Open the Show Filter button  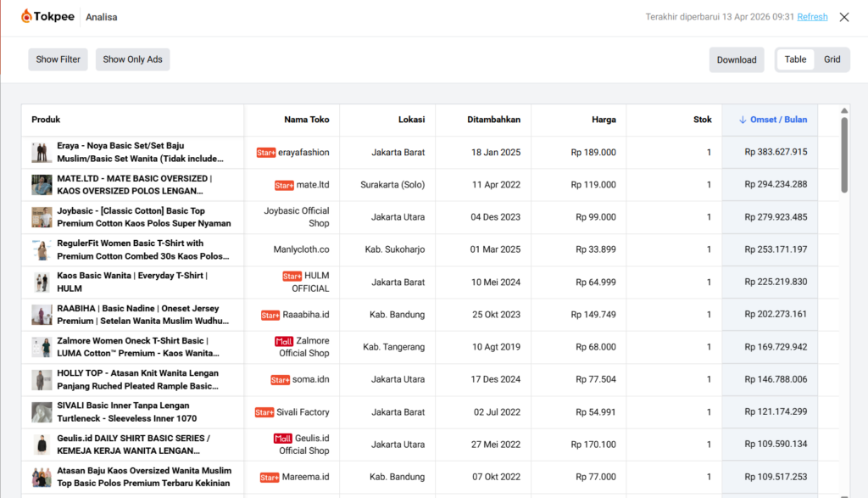tap(58, 59)
